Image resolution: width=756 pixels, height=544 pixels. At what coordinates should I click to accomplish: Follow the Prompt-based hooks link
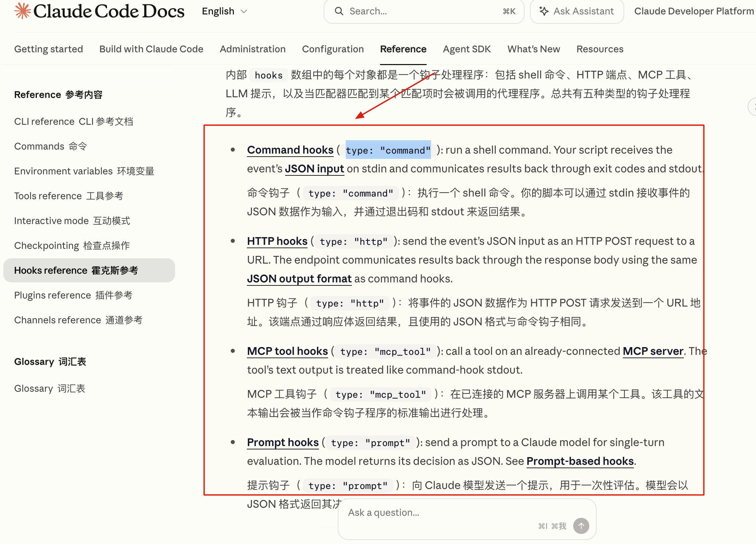(580, 461)
